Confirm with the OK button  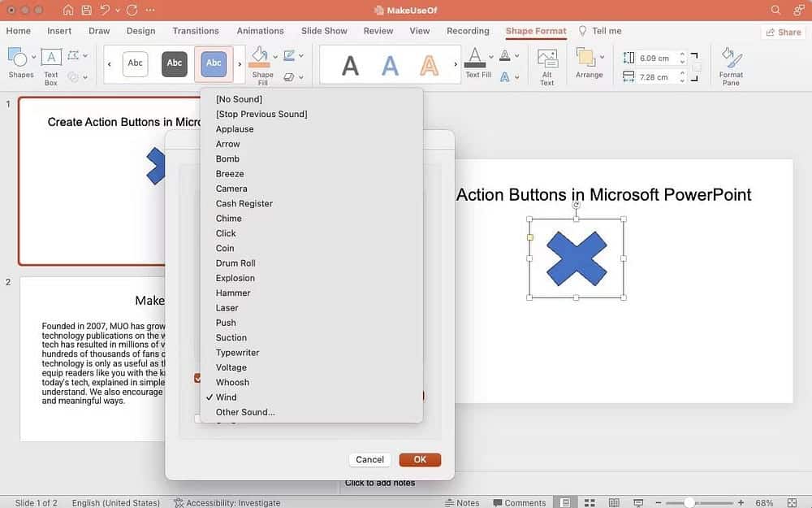420,459
